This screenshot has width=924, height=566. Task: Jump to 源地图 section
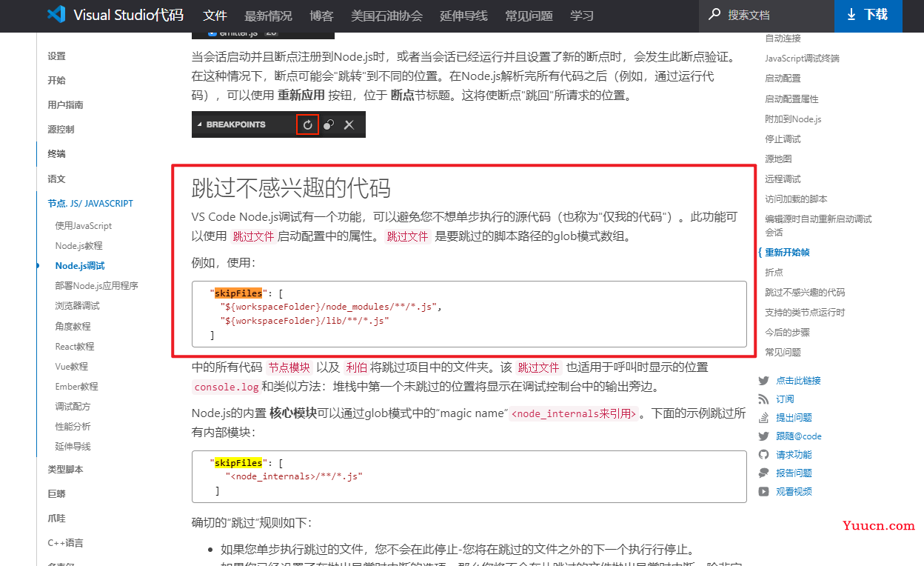coord(778,159)
